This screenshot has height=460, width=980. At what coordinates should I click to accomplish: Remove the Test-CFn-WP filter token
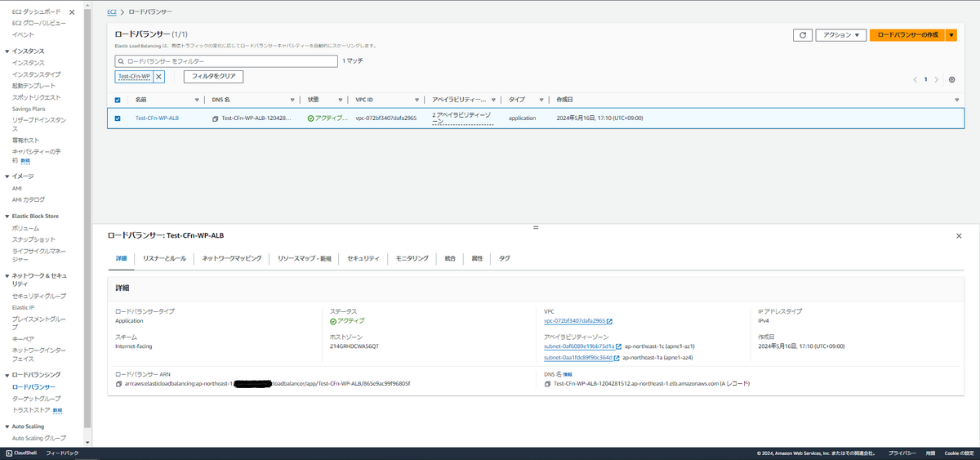(159, 77)
